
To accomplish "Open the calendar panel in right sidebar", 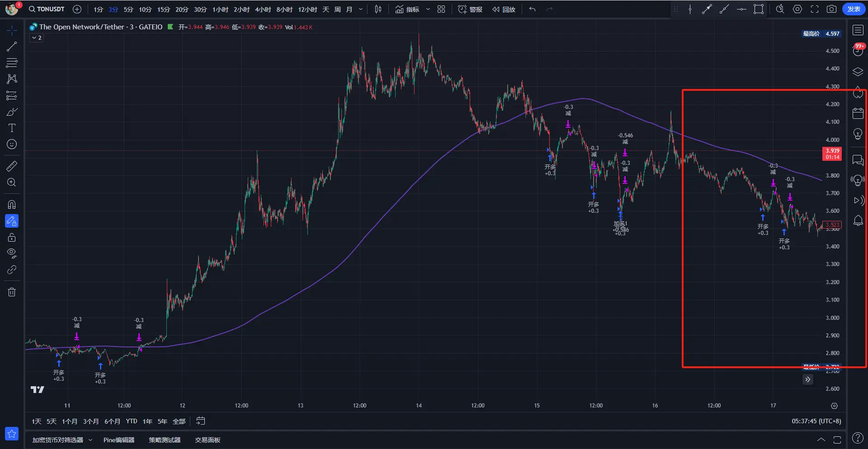I will 858,113.
